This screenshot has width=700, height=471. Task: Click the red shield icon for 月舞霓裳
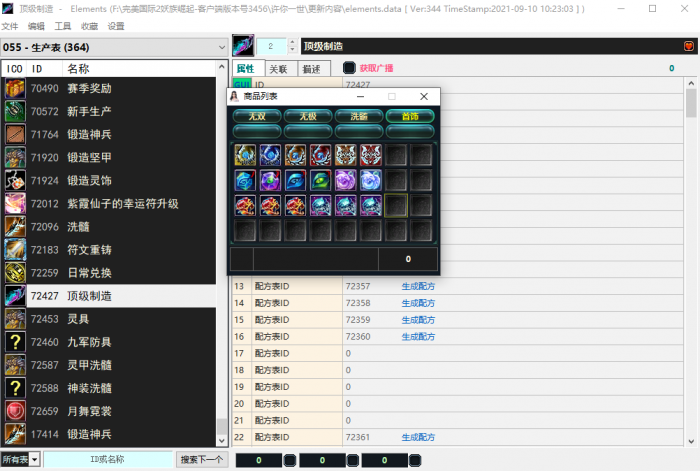(15, 411)
